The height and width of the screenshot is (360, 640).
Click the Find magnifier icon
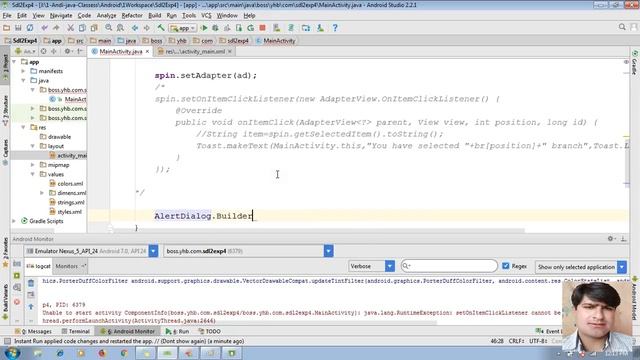[x=109, y=28]
